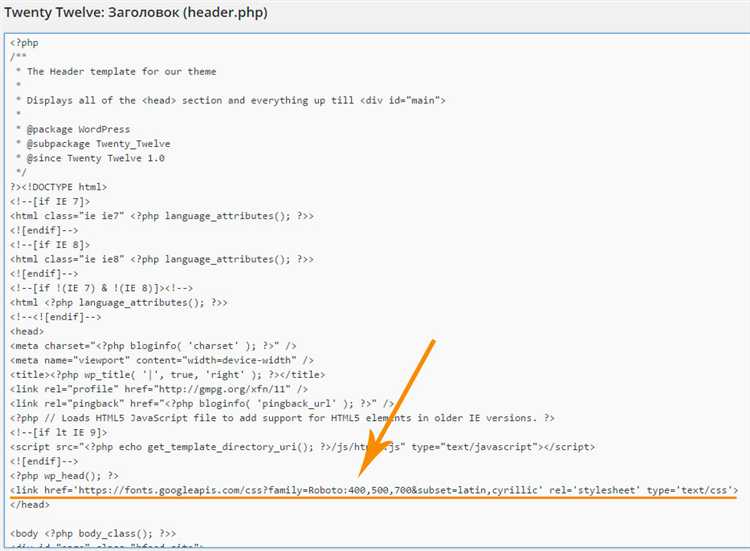The image size is (750, 551).
Task: Click the html class="ie ie8" line
Action: (x=162, y=259)
